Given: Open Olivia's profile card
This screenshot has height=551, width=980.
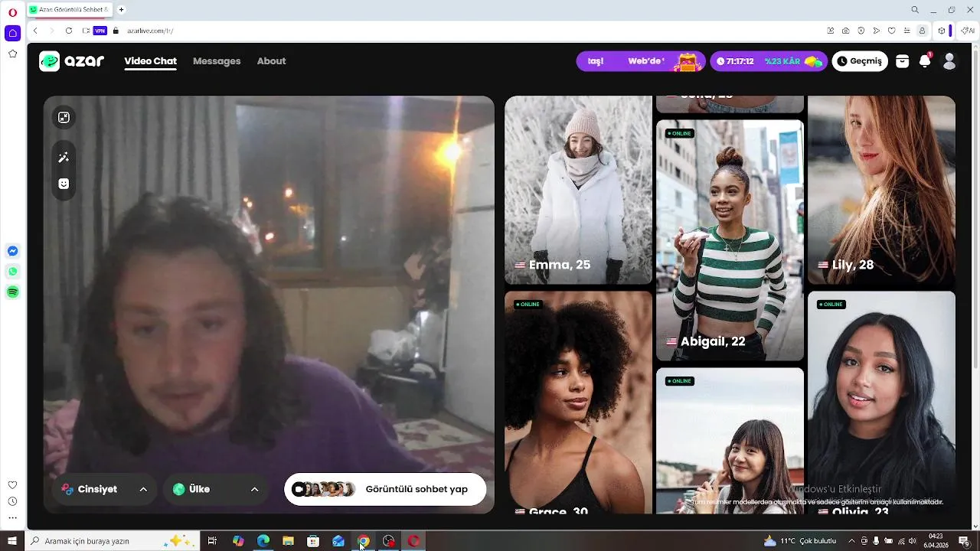Looking at the screenshot, I should [881, 403].
